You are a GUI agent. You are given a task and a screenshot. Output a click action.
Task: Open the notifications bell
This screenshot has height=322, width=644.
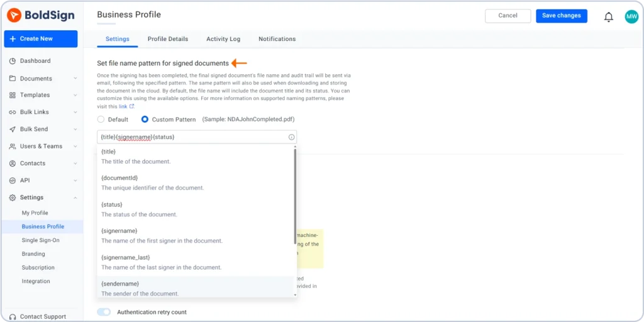pos(609,17)
